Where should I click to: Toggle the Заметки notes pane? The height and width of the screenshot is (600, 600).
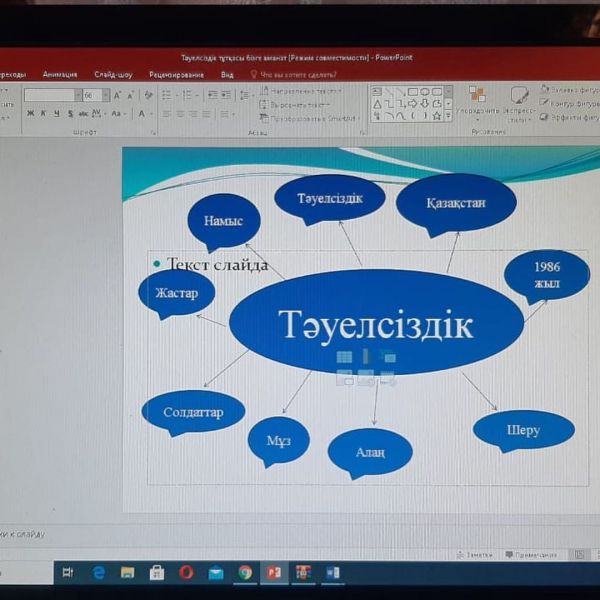(x=473, y=554)
